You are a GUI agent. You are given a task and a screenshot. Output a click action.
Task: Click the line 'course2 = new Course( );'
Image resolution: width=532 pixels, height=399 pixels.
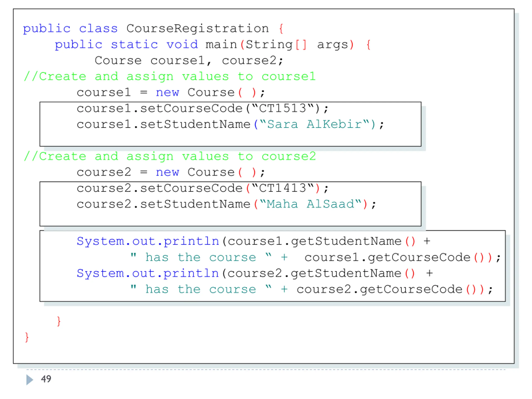tap(171, 172)
